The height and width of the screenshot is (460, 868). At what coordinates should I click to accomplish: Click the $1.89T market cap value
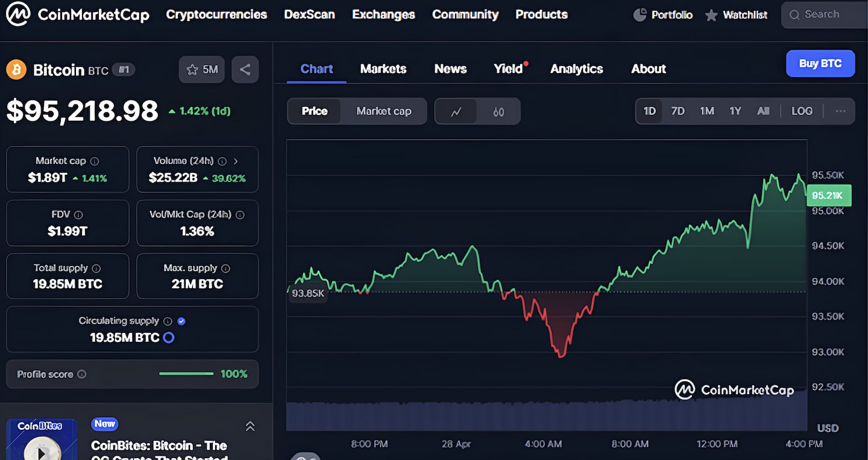click(48, 178)
